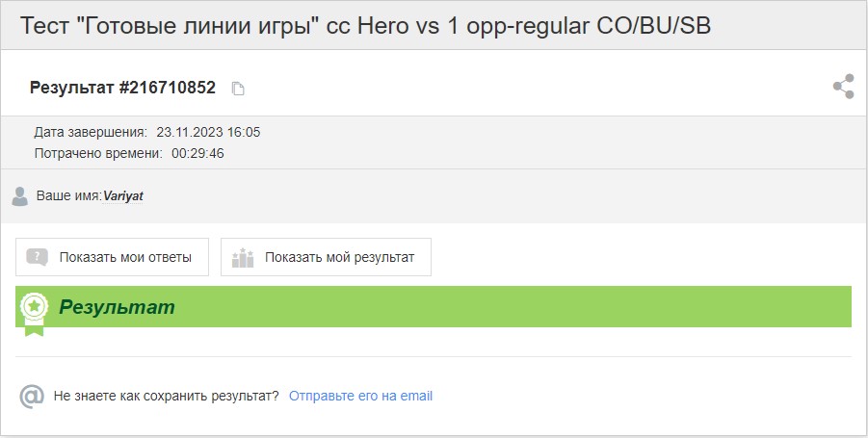Click the Дата завершения label
Viewport: 868px width, 438px height.
point(91,132)
